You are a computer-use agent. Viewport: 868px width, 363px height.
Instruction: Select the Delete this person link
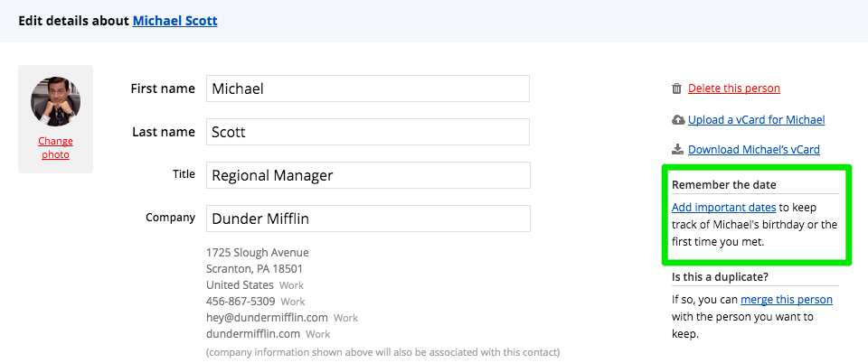(733, 88)
